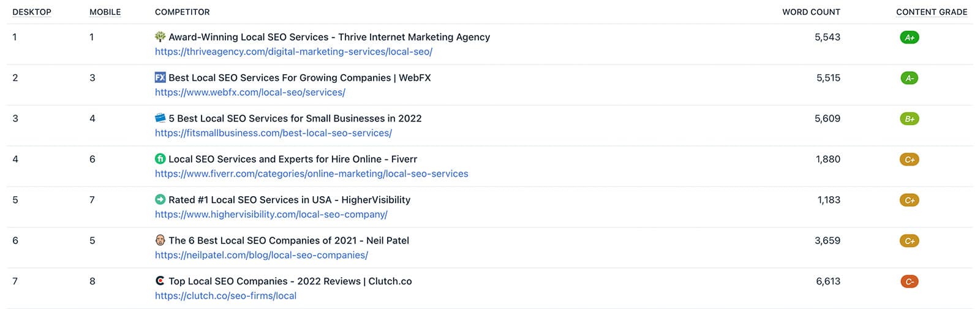Open the neilpatel.com local-seo-companies blog link
This screenshot has height=309, width=980.
point(262,255)
